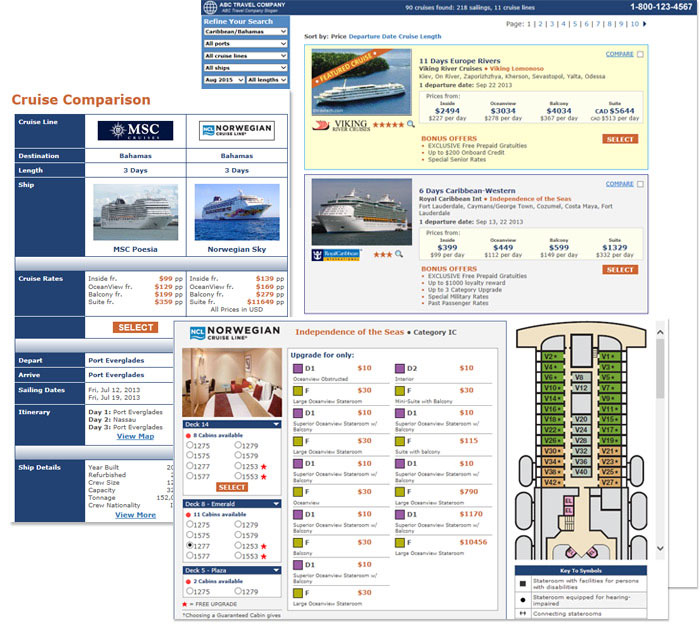Viewport: 700px width, 635px height.
Task: Select cabin V42 on the deck plan
Action: 551,482
